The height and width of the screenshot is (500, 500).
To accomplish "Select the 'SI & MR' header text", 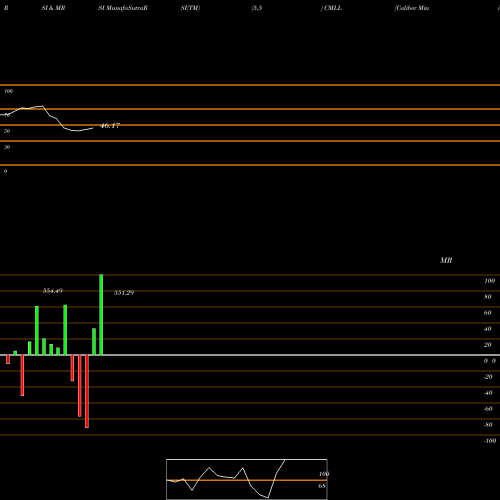I will (53, 8).
